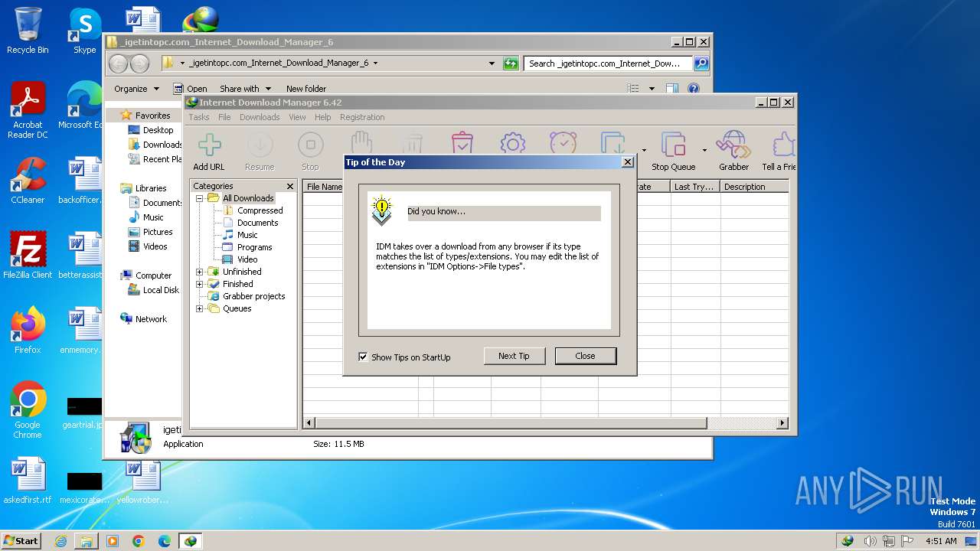Close Tip of the Day via X
The image size is (980, 551).
(x=628, y=162)
